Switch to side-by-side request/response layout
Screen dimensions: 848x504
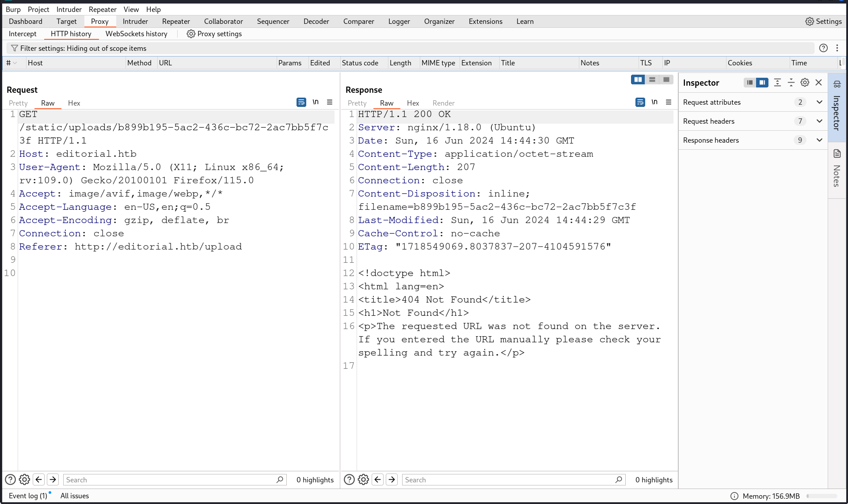tap(638, 80)
